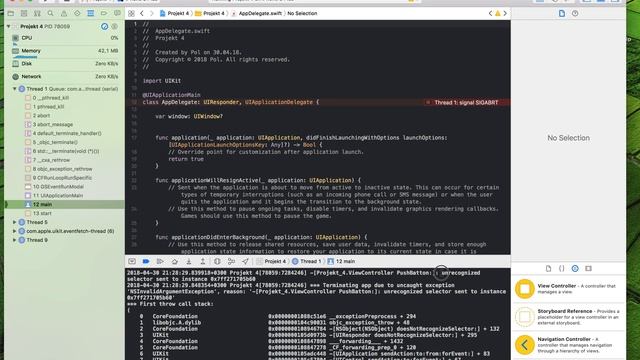The image size is (640, 360).
Task: Expand Thread 9
Action: 15,240
